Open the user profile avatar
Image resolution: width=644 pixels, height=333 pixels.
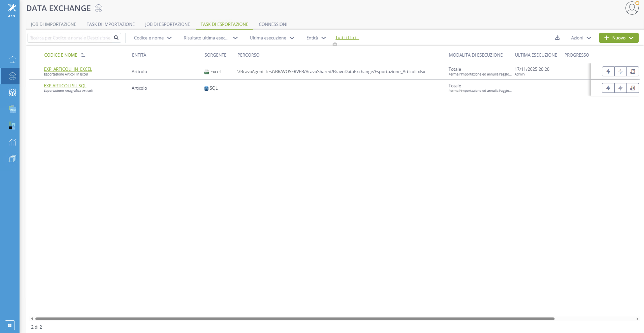click(x=632, y=8)
